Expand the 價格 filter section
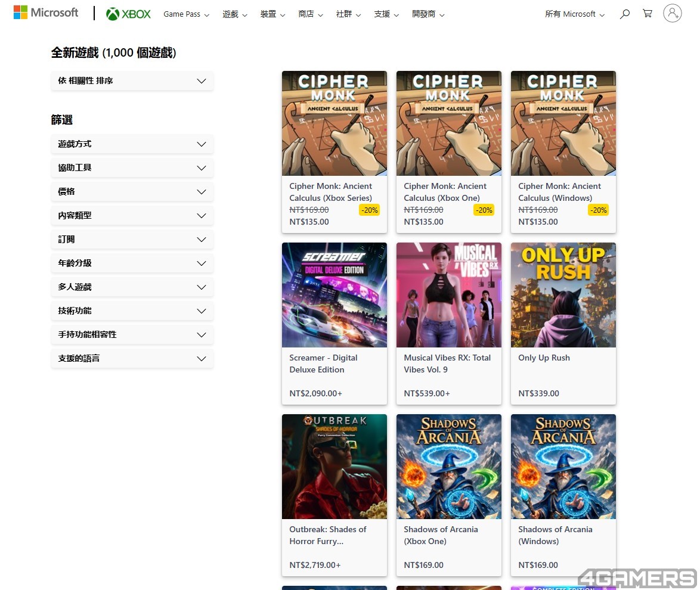 132,192
